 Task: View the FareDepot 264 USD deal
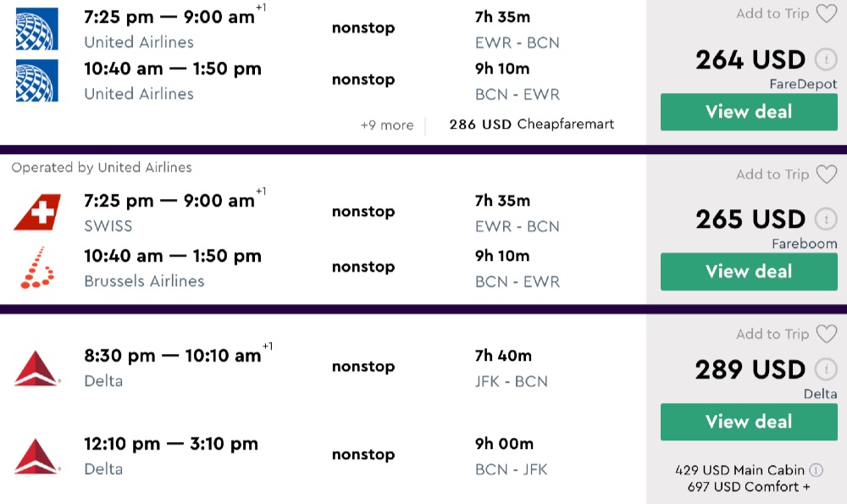(x=749, y=112)
